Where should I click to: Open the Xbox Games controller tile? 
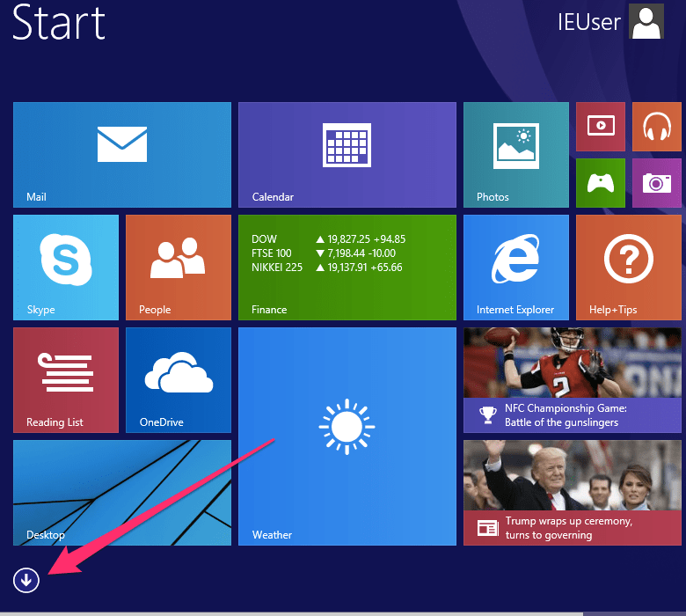tap(601, 183)
